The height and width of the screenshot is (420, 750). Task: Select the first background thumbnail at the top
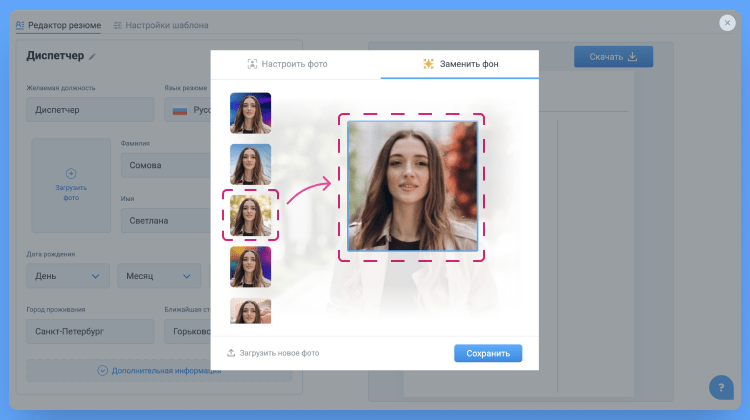point(250,113)
